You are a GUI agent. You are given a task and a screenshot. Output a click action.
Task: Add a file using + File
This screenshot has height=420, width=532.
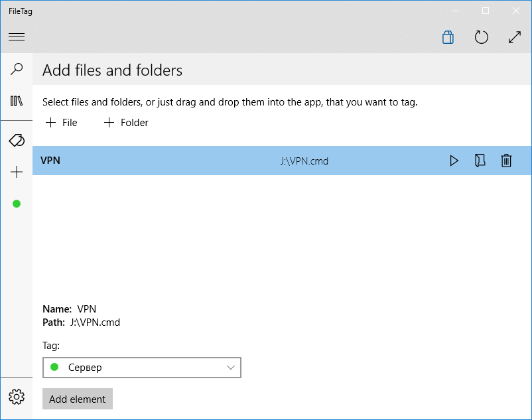click(62, 123)
